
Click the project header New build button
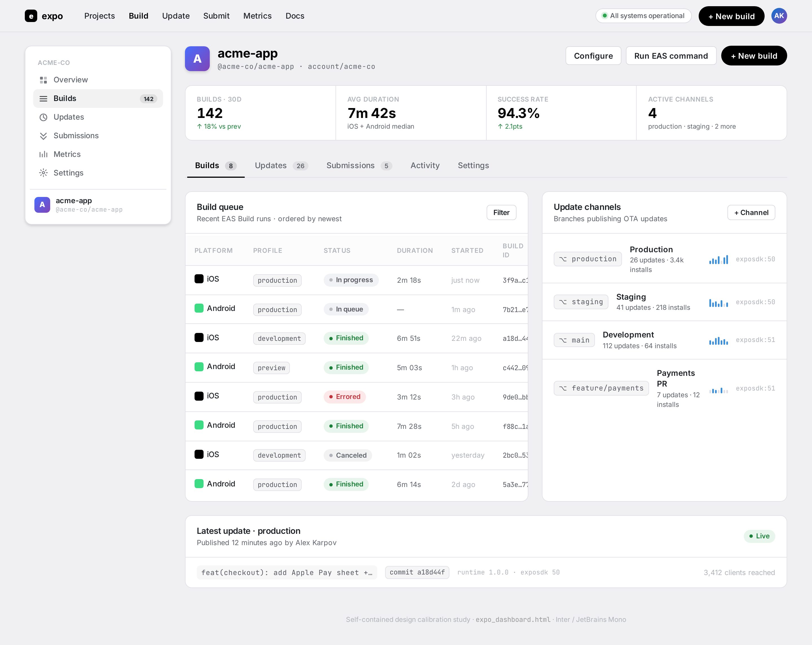[754, 56]
